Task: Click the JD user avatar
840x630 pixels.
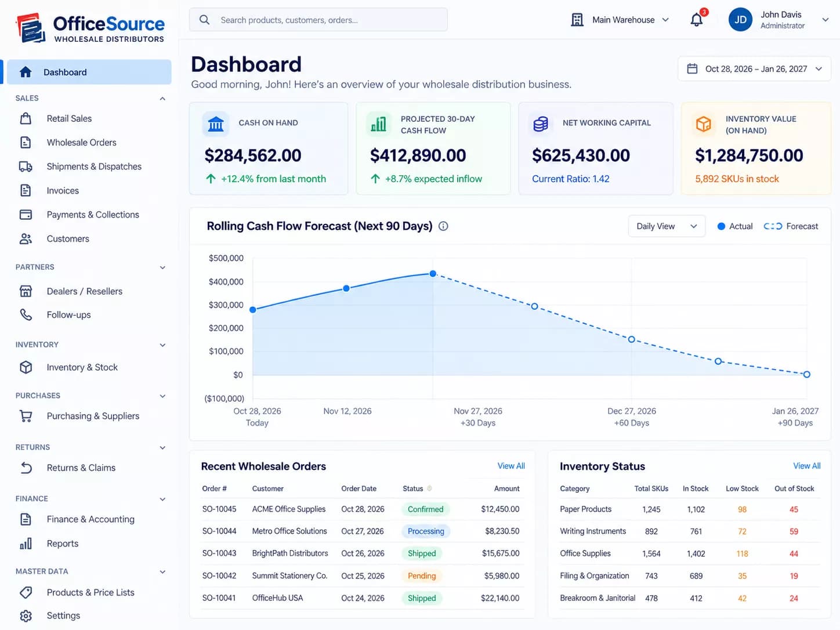Action: (x=740, y=20)
